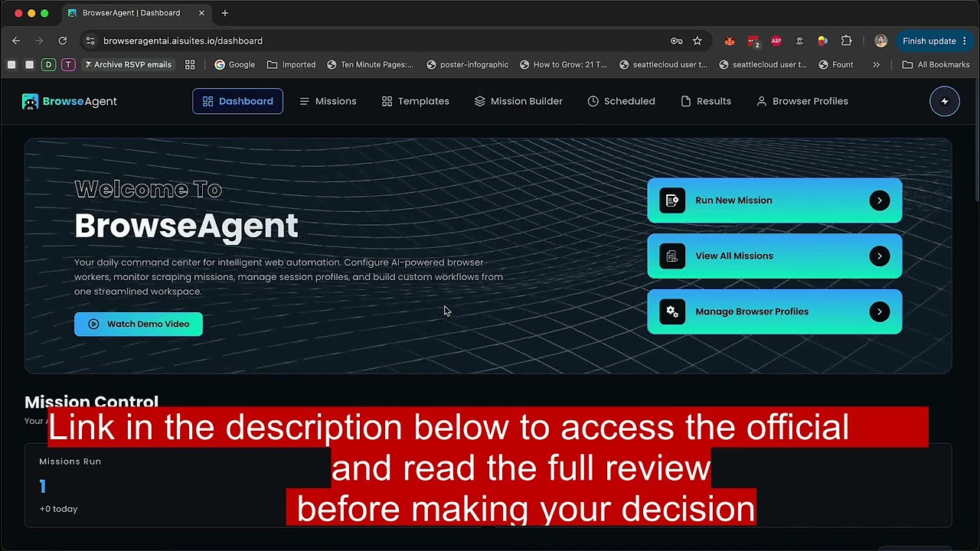Open the Manage Browser Profiles button
The width and height of the screenshot is (980, 551).
point(775,311)
